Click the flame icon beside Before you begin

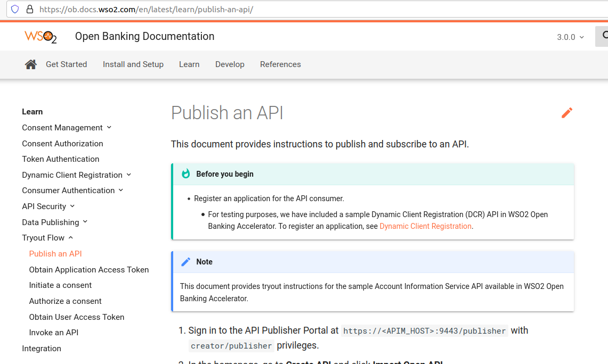tap(186, 173)
